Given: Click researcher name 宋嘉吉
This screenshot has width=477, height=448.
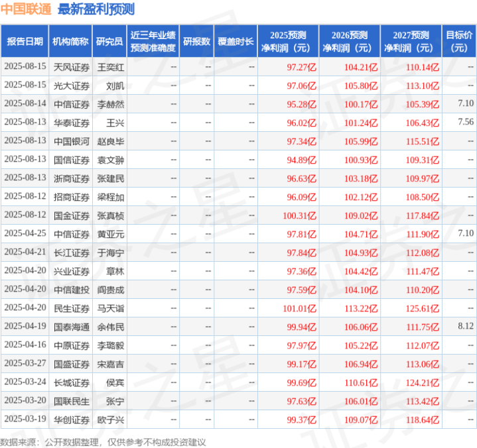Looking at the screenshot, I should (x=111, y=364).
